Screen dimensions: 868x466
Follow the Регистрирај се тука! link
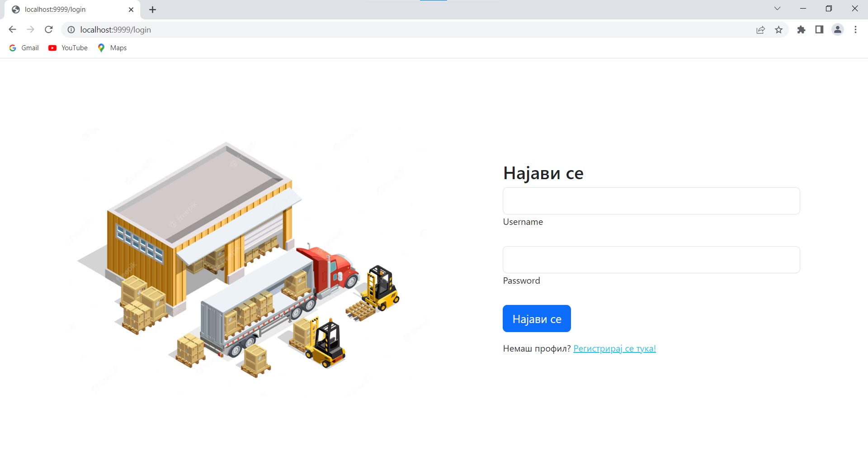click(x=614, y=349)
